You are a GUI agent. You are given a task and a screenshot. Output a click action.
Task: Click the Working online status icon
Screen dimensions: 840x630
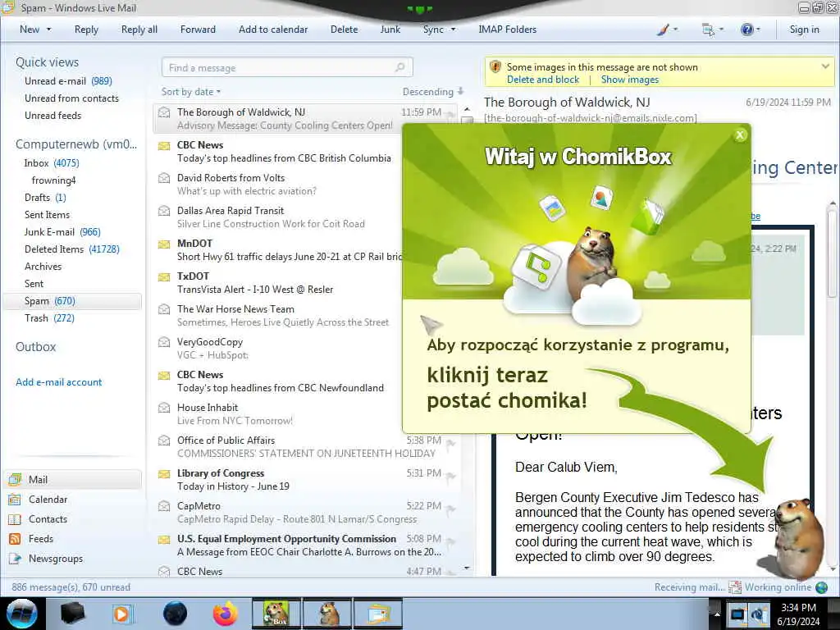[821, 587]
